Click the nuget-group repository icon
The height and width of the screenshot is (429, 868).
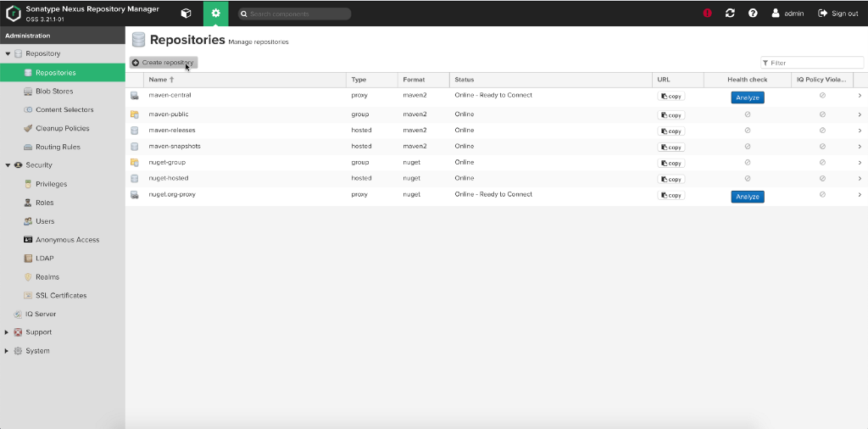coord(135,163)
